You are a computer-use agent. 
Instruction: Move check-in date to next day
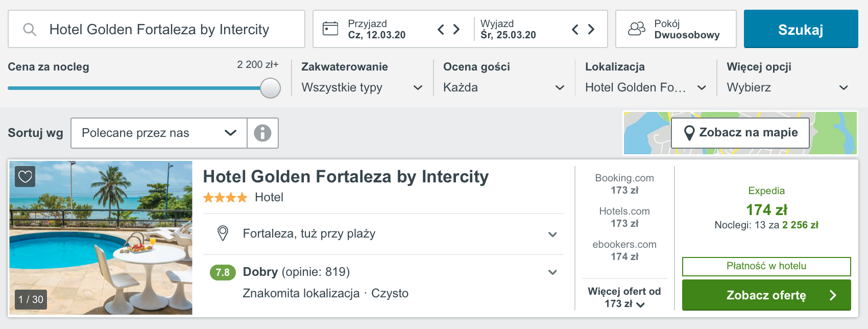pyautogui.click(x=456, y=29)
